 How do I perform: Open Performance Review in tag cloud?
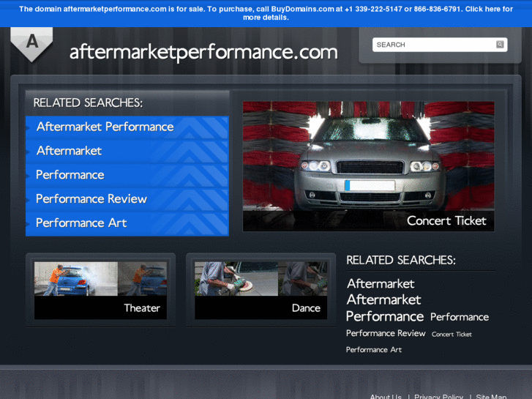point(386,333)
